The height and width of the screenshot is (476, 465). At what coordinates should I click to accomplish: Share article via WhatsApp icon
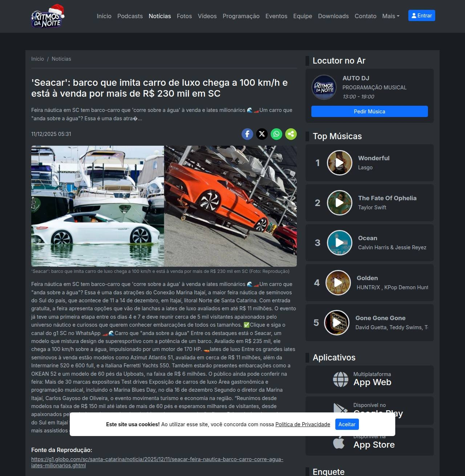[x=276, y=134]
